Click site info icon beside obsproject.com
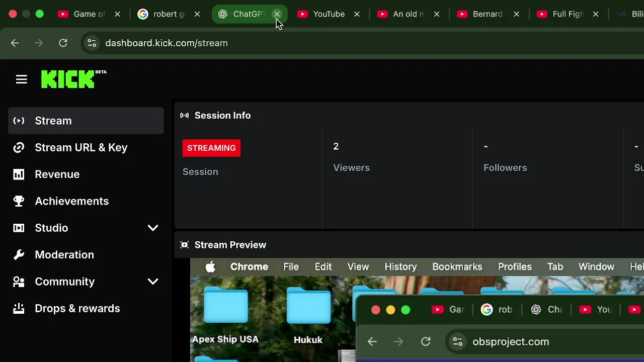 point(457,342)
